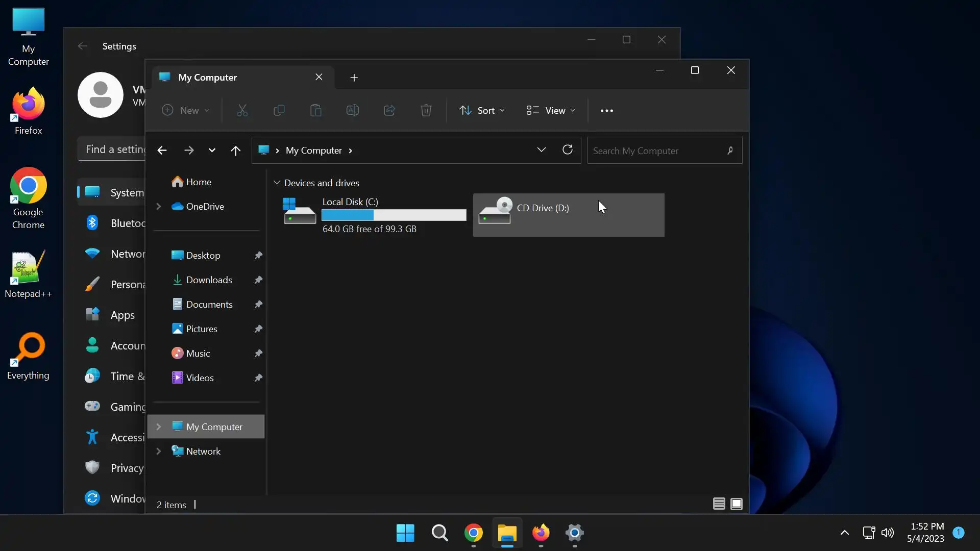Open the View dropdown menu

click(x=550, y=111)
